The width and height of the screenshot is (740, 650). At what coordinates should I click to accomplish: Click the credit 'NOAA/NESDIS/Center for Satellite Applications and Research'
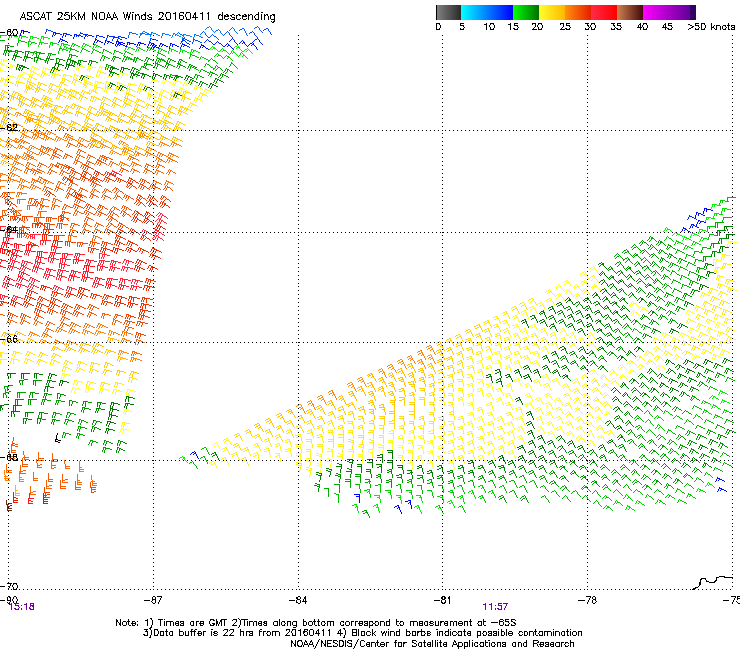point(432,644)
